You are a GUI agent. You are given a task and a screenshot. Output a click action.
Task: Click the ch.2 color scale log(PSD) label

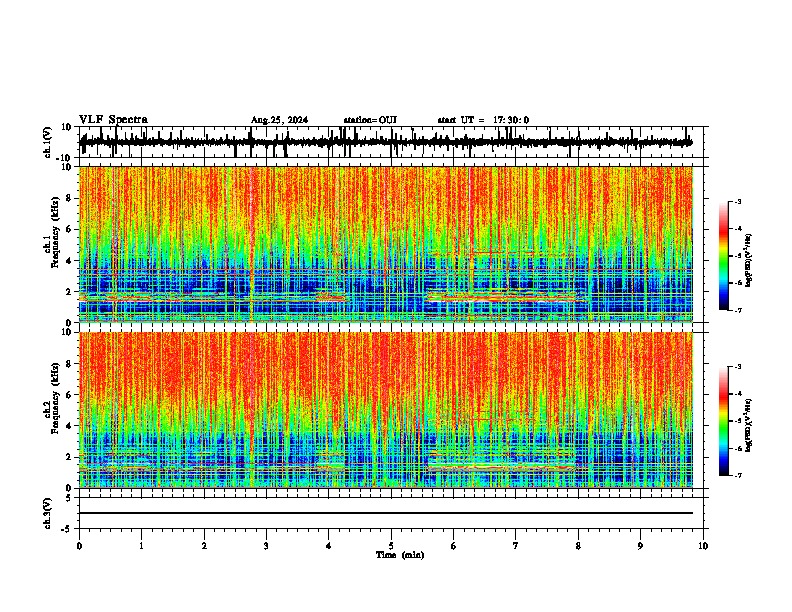click(748, 425)
